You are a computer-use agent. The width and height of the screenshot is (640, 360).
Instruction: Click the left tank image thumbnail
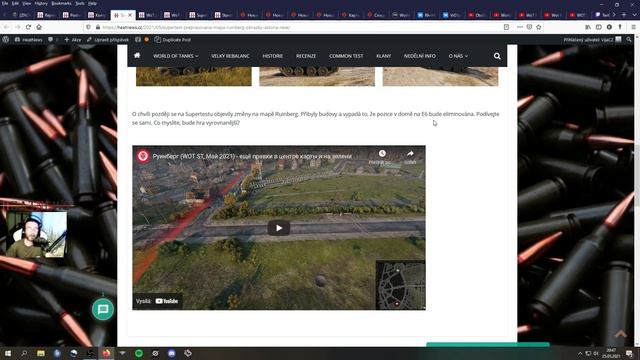(x=194, y=76)
